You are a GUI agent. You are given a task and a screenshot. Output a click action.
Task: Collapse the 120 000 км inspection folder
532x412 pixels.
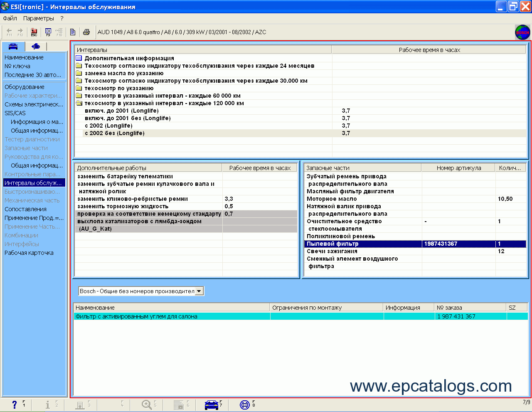(79, 103)
